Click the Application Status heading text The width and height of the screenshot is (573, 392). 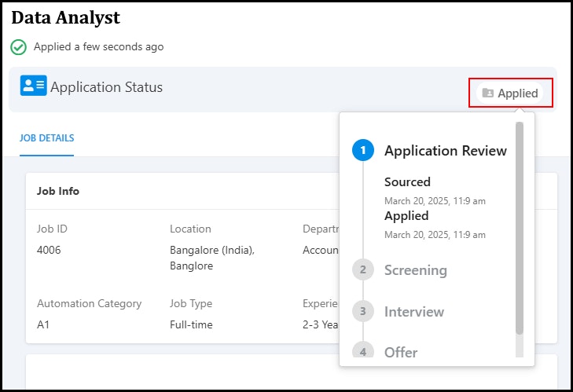pyautogui.click(x=106, y=87)
